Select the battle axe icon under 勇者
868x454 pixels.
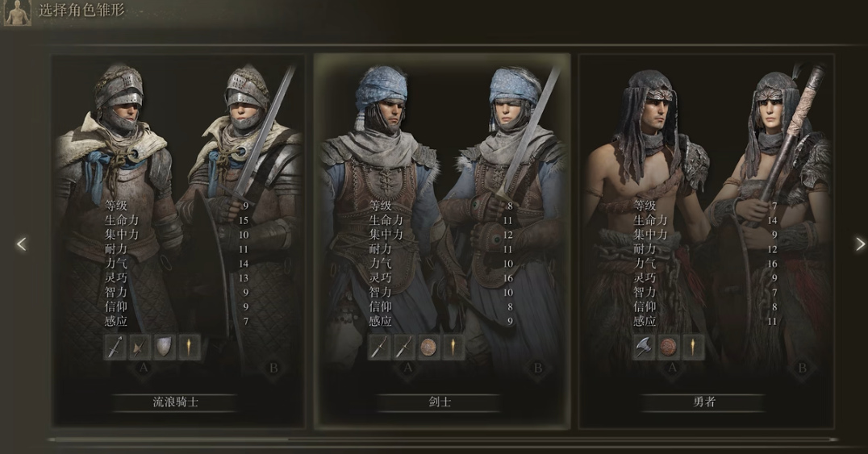pyautogui.click(x=644, y=347)
